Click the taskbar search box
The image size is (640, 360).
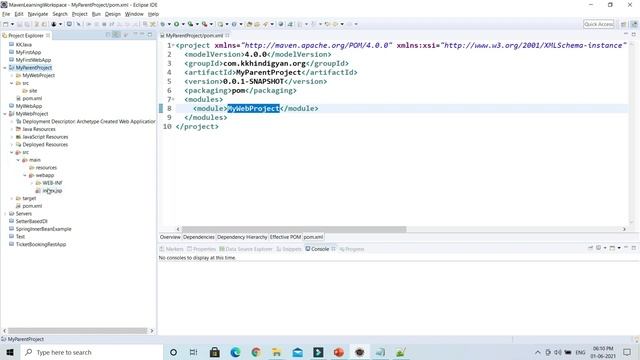(x=92, y=352)
